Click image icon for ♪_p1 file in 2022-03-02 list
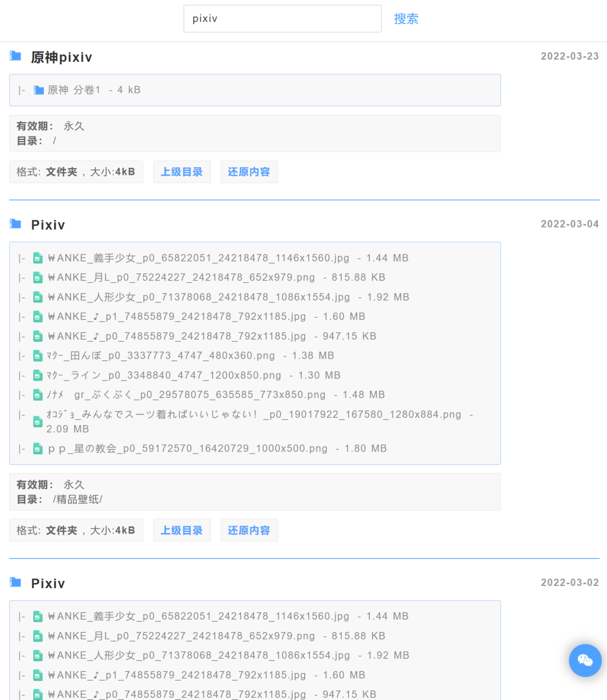 38,675
